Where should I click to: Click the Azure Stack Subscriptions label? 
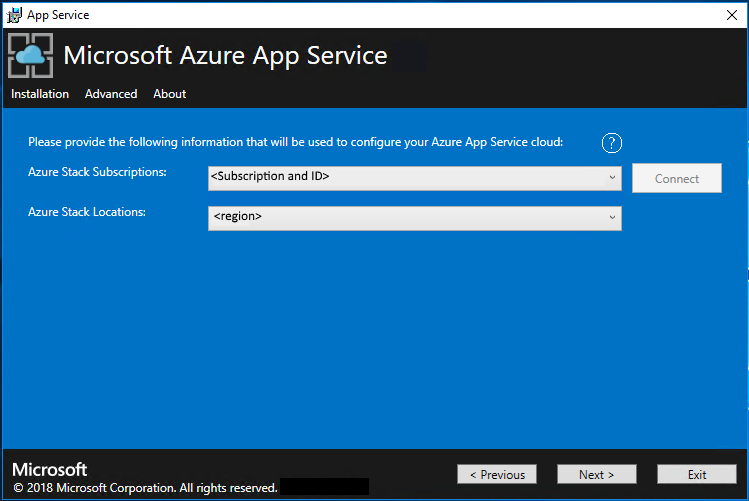pos(97,172)
